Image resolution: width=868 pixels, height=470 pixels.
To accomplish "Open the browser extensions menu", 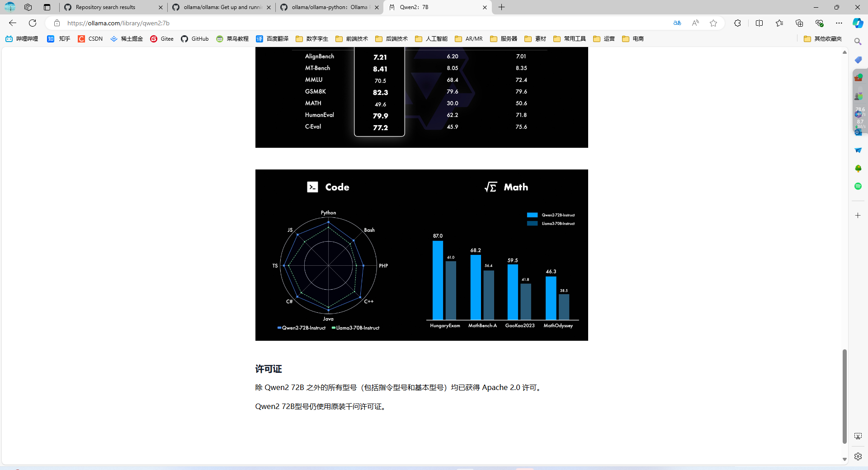I will pos(737,23).
